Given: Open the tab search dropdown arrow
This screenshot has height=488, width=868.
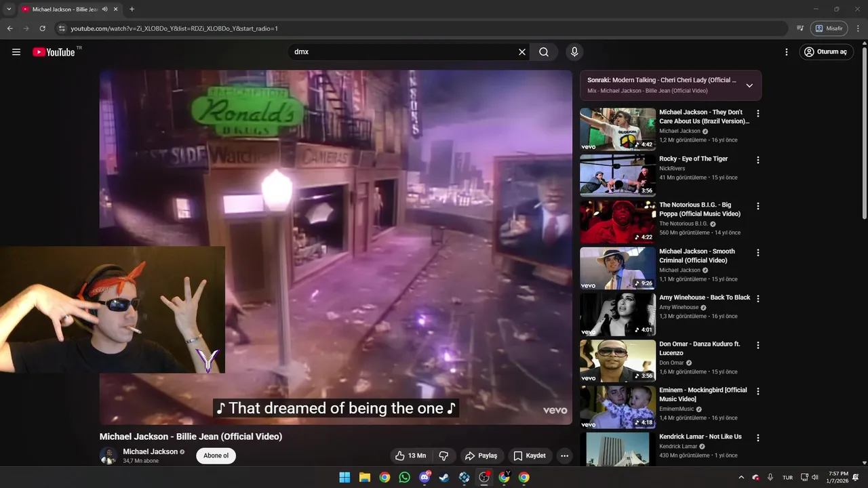Looking at the screenshot, I should 9,9.
